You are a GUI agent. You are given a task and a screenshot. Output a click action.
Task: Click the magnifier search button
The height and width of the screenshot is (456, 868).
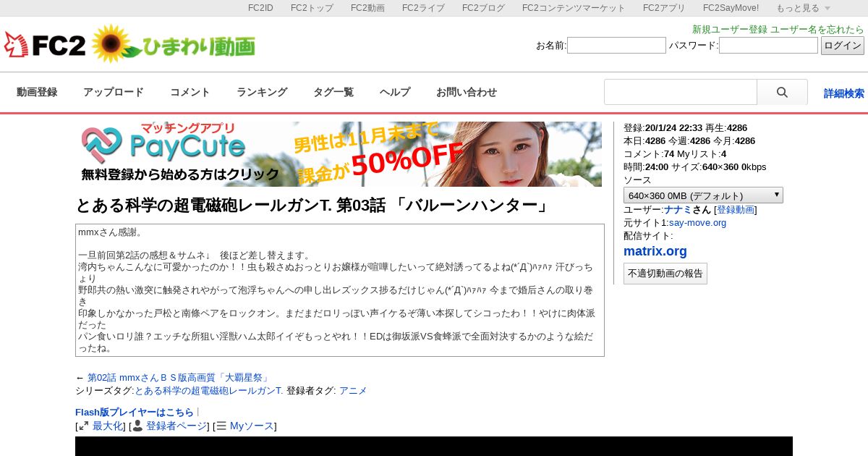click(782, 93)
